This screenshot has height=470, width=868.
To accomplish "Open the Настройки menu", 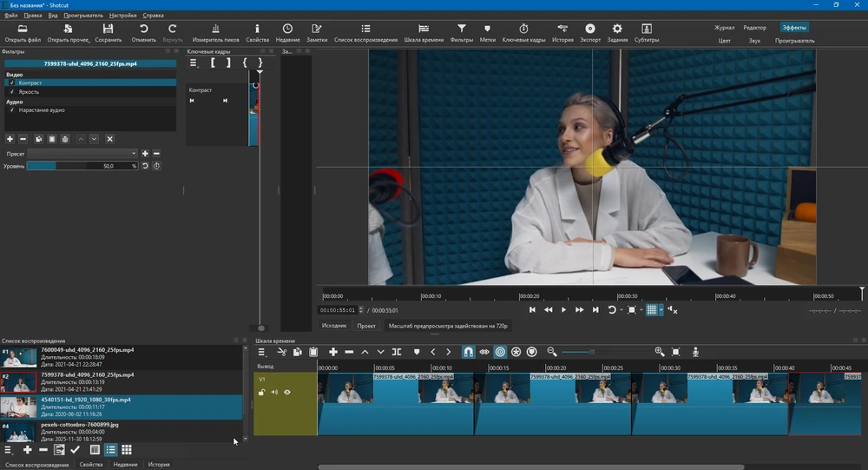I will point(122,16).
